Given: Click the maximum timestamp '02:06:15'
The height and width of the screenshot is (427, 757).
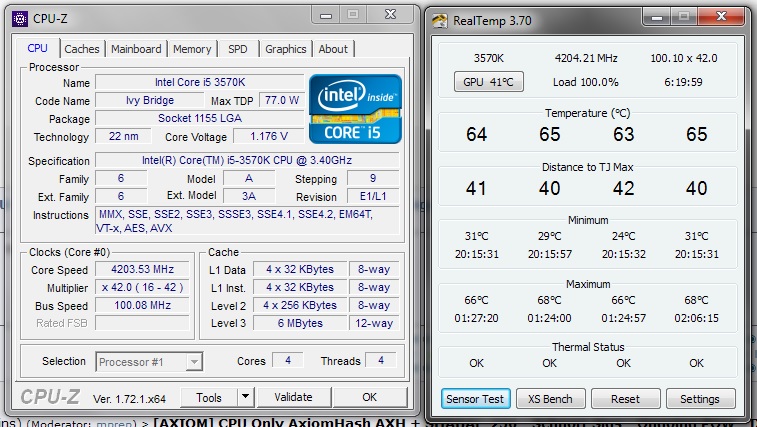Looking at the screenshot, I should 696,318.
